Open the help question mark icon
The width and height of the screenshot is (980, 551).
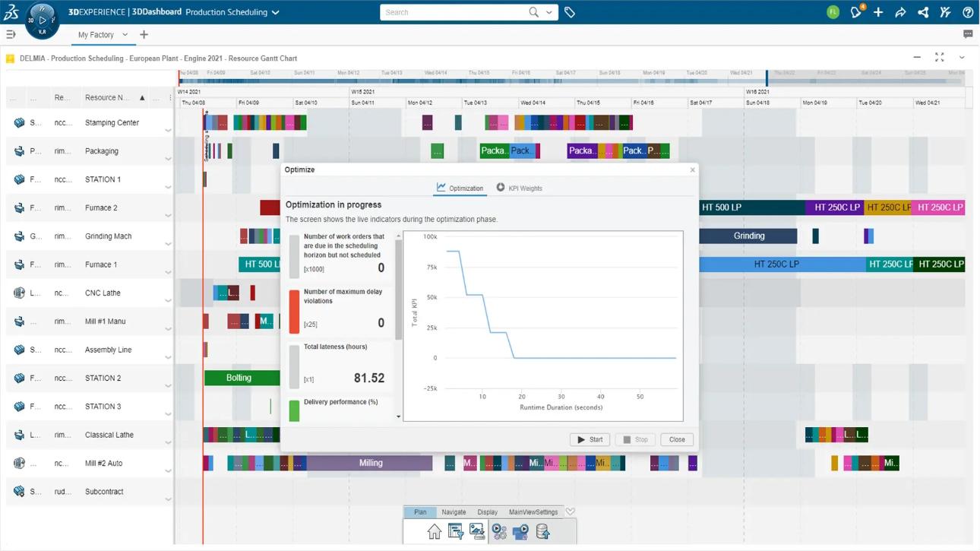tap(968, 12)
